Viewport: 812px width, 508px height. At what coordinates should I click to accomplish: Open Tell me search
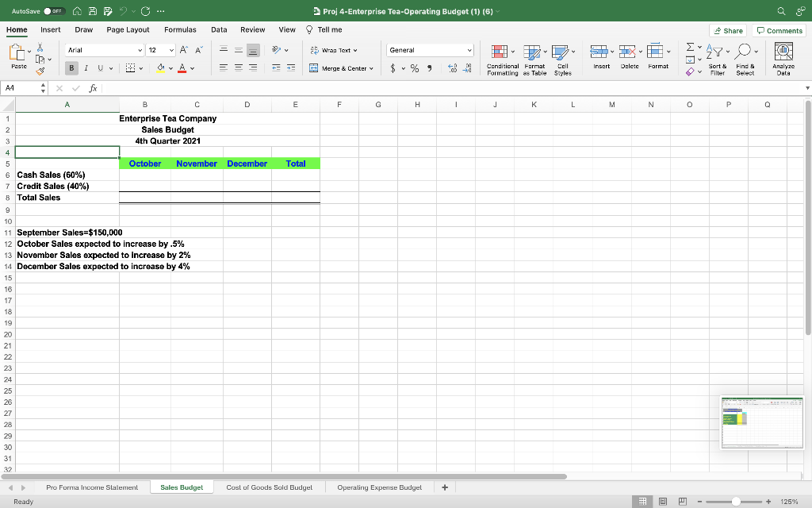point(324,29)
